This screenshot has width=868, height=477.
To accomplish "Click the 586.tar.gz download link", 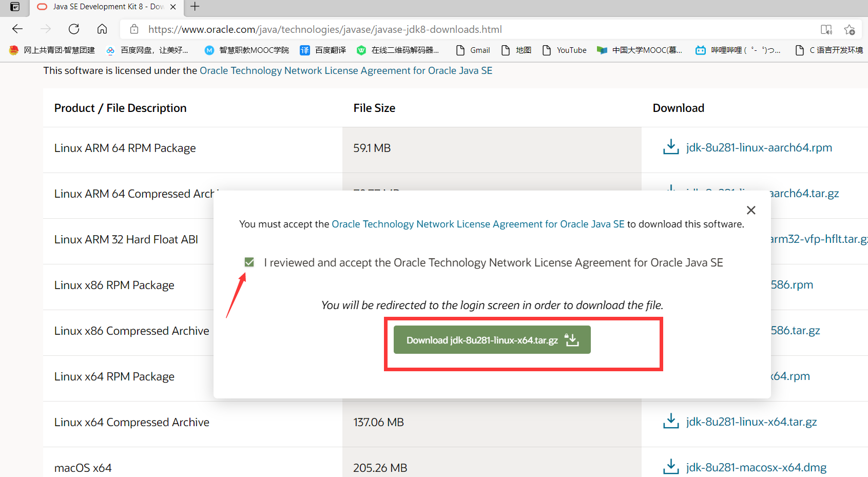I will (x=796, y=330).
